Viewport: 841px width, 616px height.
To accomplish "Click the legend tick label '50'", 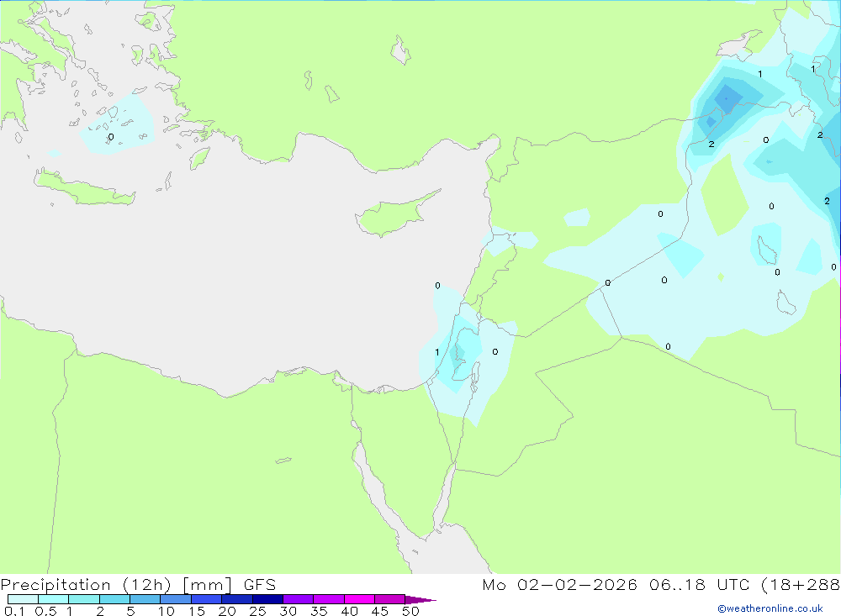I will point(410,611).
